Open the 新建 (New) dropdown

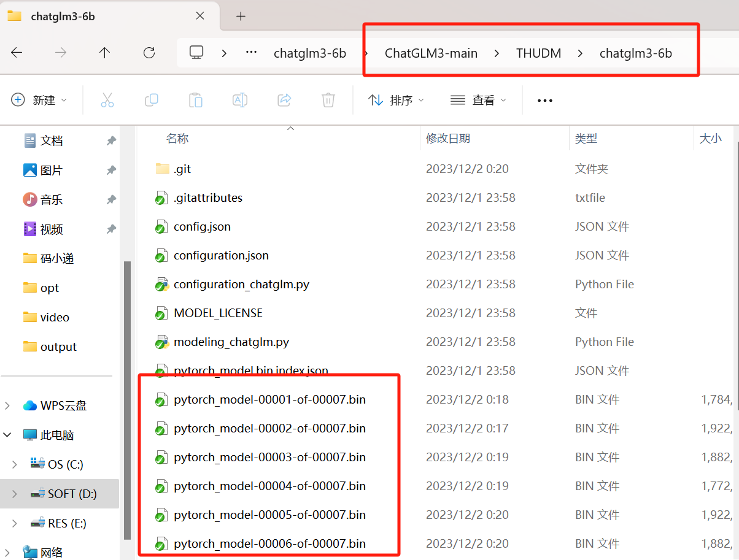tap(39, 100)
